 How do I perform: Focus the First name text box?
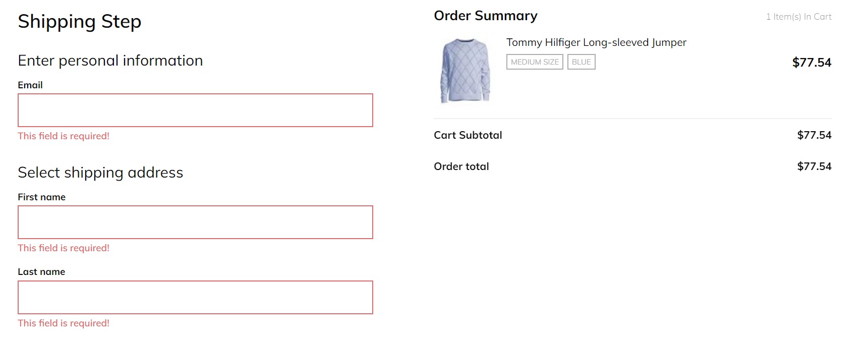click(x=195, y=222)
